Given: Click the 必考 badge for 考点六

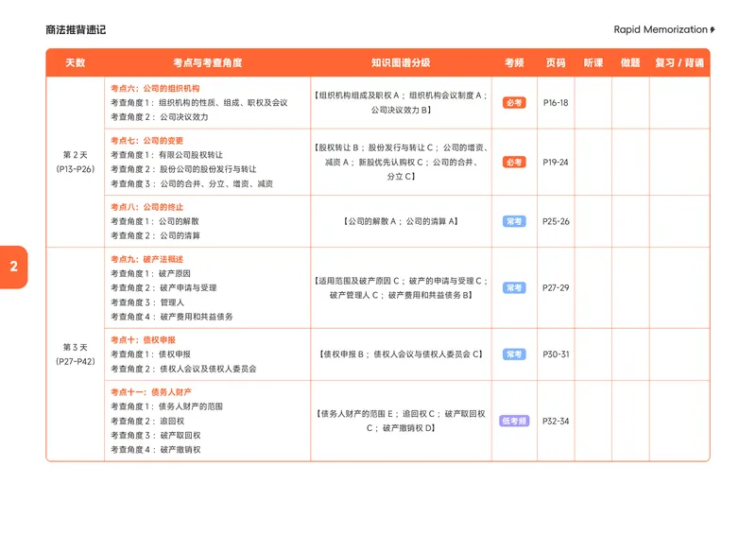Looking at the screenshot, I should (514, 103).
